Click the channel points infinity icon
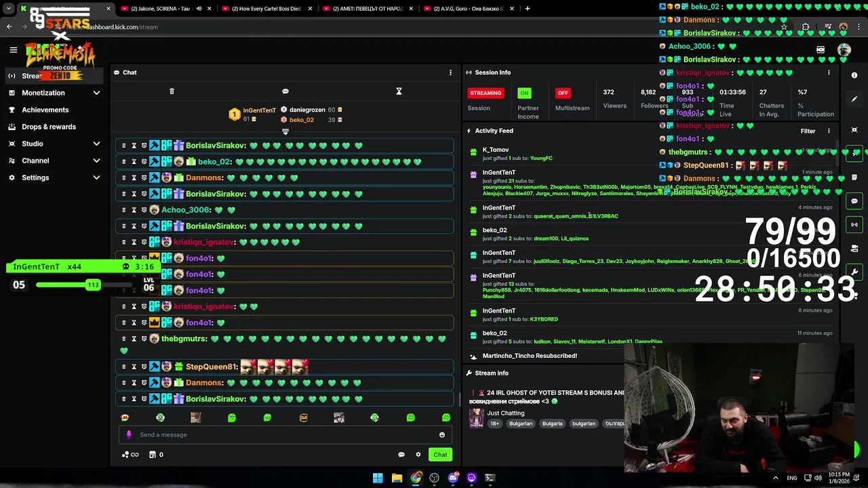Screen dimensions: 868x488 (x=130, y=455)
